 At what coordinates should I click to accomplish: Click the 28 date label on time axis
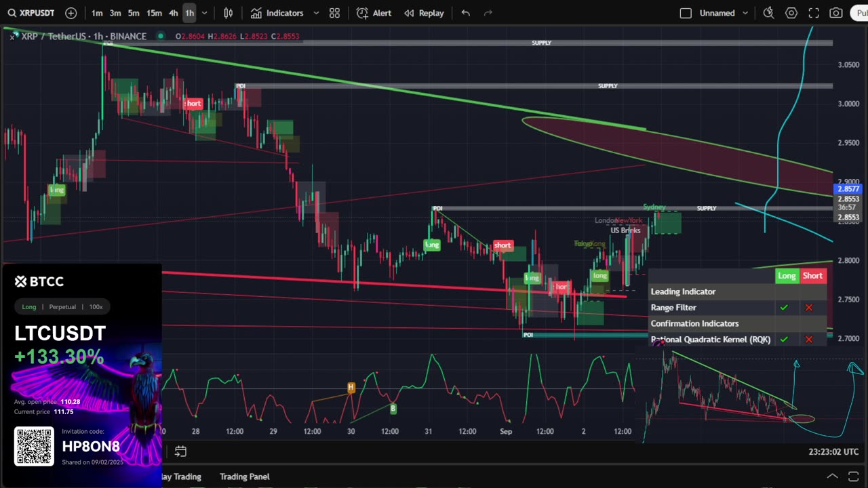195,431
